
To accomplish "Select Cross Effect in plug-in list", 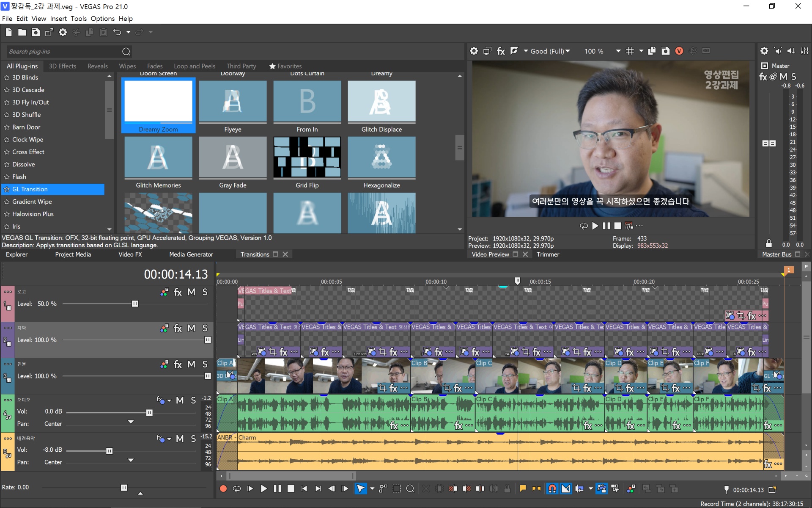I will (x=28, y=152).
